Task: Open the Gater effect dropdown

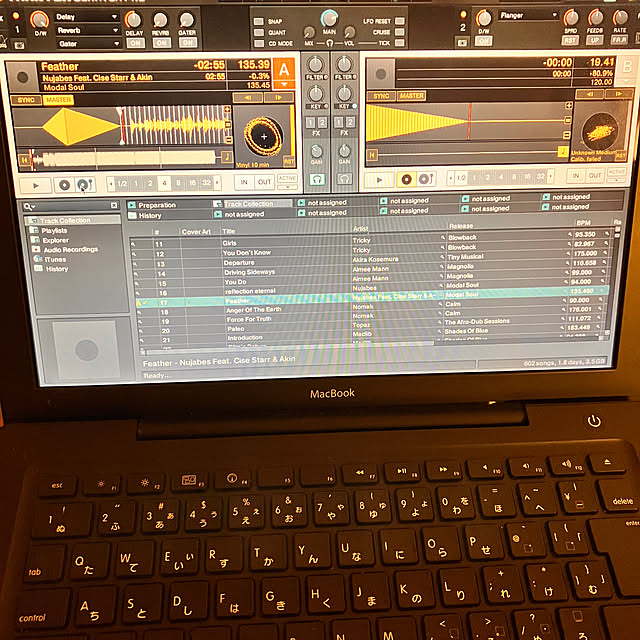Action: coord(88,44)
